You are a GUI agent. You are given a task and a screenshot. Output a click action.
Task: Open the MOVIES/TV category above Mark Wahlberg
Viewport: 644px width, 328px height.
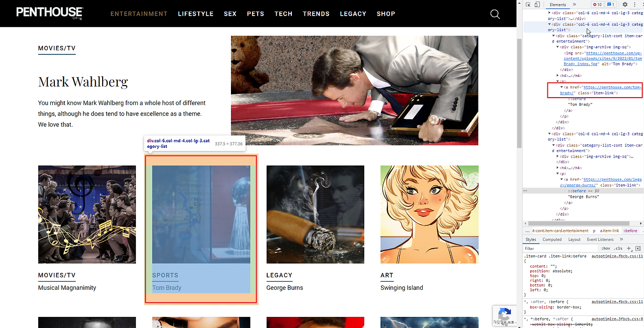[x=57, y=49]
